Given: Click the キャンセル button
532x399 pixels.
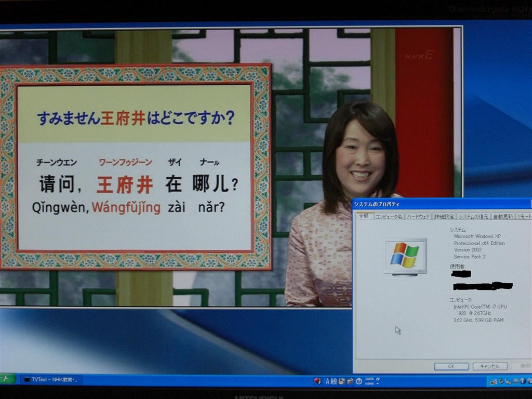Looking at the screenshot, I should tap(490, 366).
